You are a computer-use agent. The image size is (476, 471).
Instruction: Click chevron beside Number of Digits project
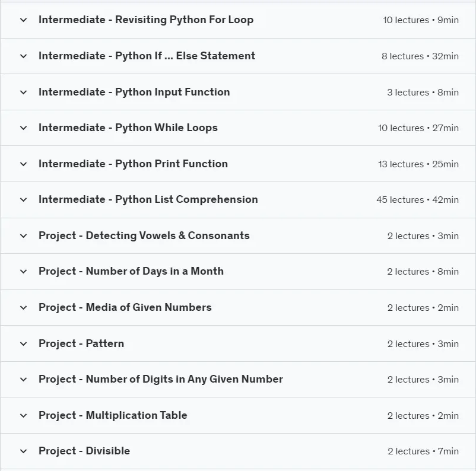click(x=23, y=379)
